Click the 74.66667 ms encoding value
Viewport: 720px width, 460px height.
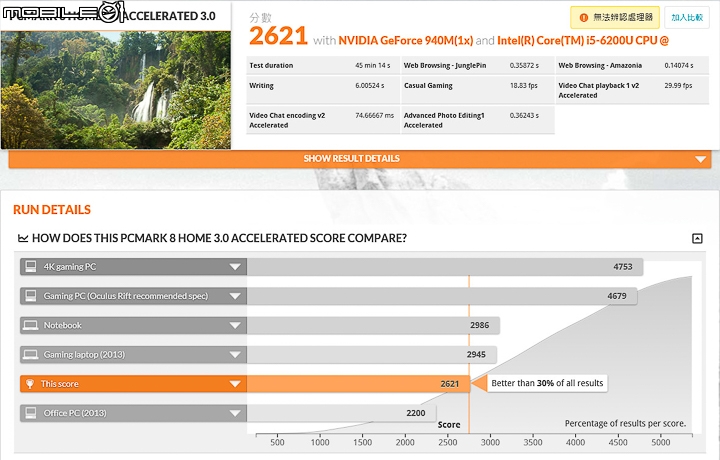(x=375, y=115)
